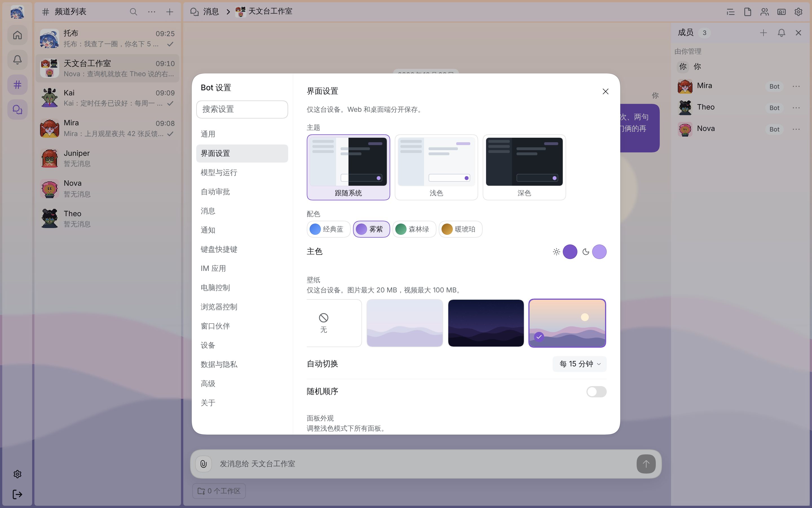Open more options for Mira bot
Screen dimensions: 812x508
(796, 86)
